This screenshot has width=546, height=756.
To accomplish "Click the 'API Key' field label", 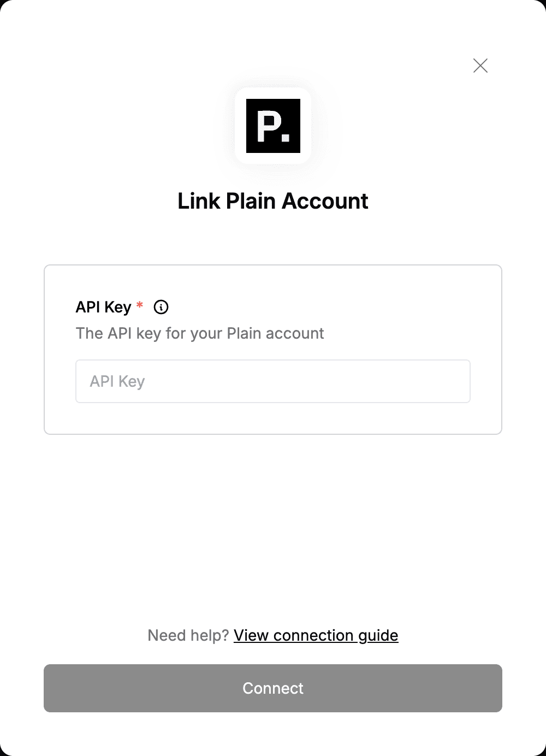I will tap(103, 307).
